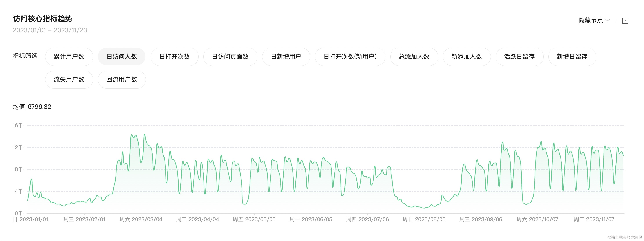644x241 pixels.
Task: Click x-axis label 周五 2023/05/05
Action: [x=254, y=219]
